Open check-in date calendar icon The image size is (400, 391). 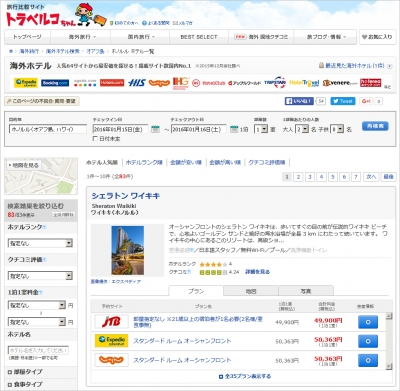click(155, 129)
